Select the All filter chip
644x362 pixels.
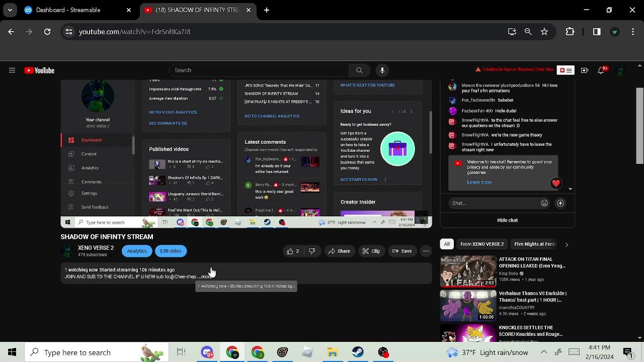(446, 244)
